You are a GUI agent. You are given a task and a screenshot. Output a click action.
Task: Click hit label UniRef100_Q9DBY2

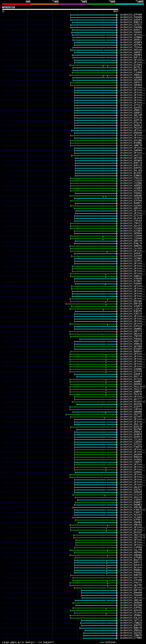[131, 113]
